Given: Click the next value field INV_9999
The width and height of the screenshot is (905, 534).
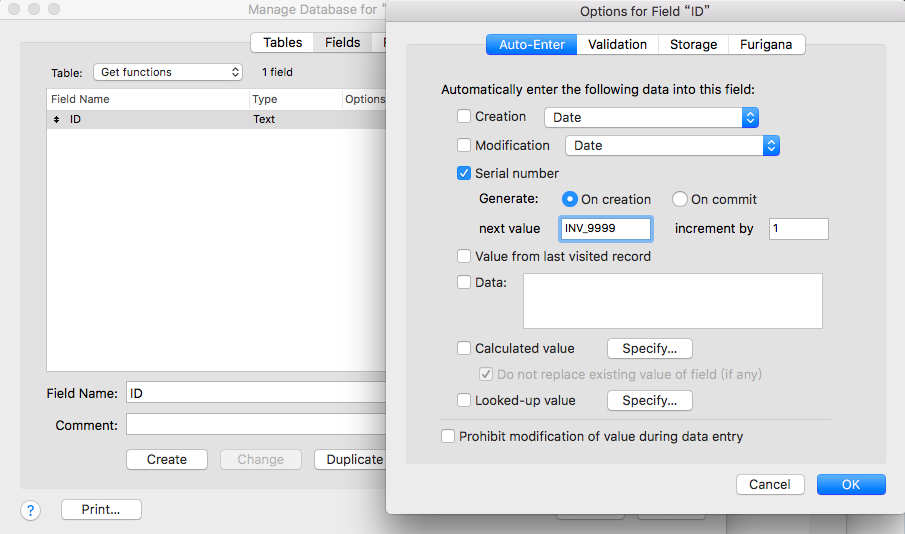Looking at the screenshot, I should (x=605, y=229).
